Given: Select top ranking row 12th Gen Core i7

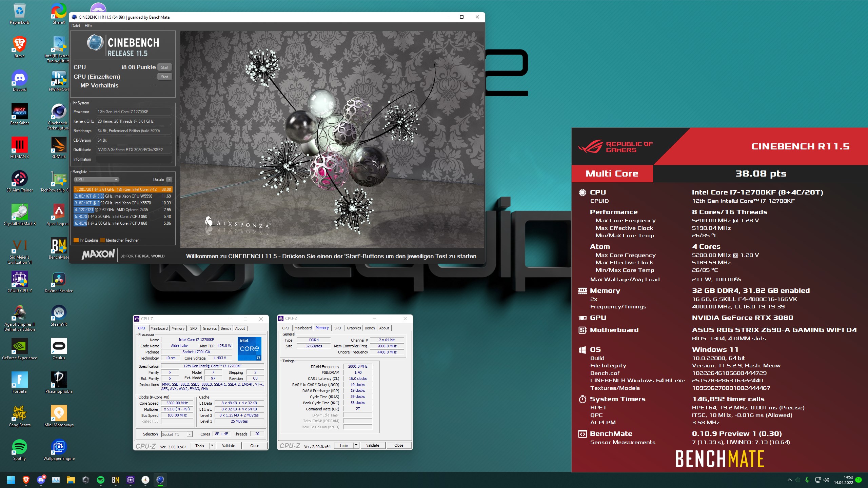Looking at the screenshot, I should point(123,189).
